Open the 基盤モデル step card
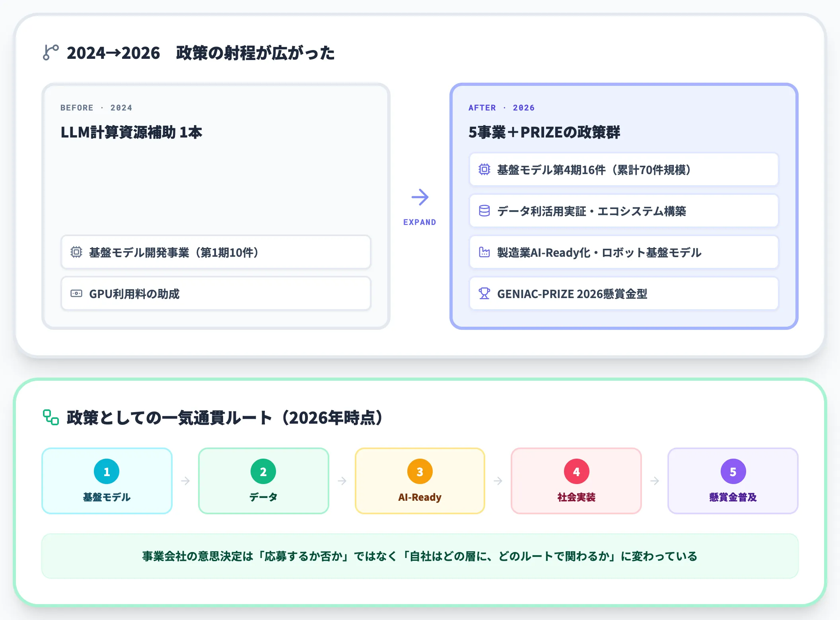This screenshot has width=840, height=620. coord(107,481)
